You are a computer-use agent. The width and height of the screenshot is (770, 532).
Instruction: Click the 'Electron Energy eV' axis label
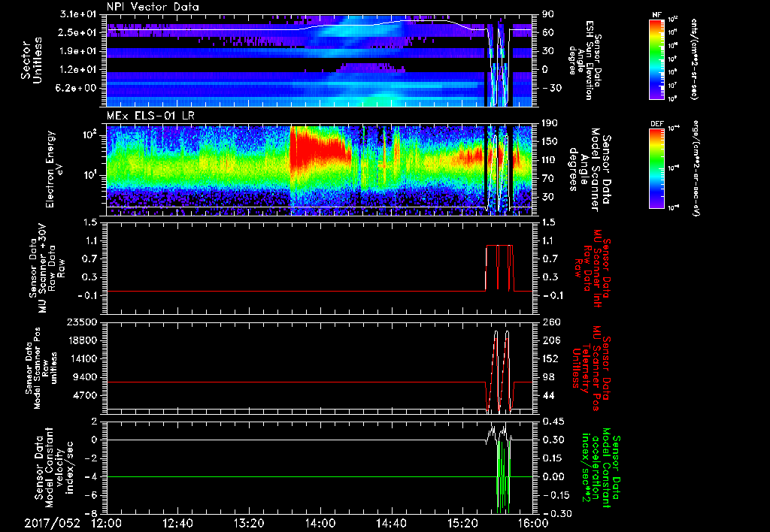pos(55,169)
